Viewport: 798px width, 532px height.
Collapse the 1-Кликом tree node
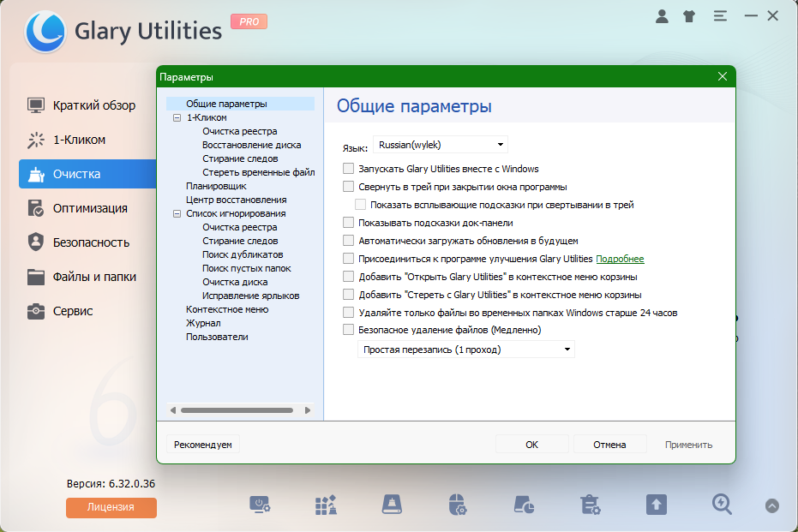[x=177, y=118]
